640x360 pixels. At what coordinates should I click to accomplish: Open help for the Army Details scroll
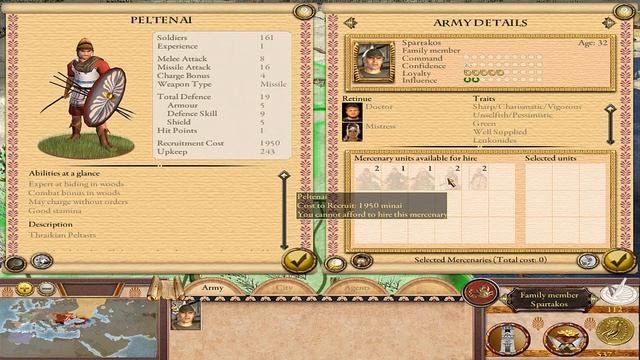pos(624,12)
